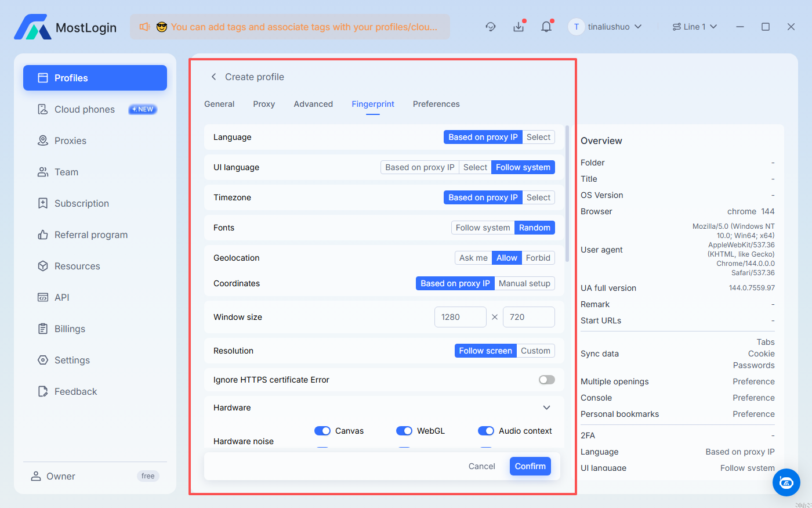Click the window width field 1280

pos(460,317)
